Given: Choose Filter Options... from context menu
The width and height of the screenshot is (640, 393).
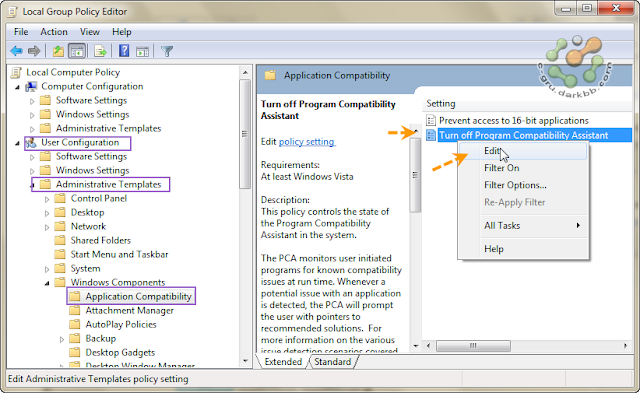Looking at the screenshot, I should (x=523, y=185).
